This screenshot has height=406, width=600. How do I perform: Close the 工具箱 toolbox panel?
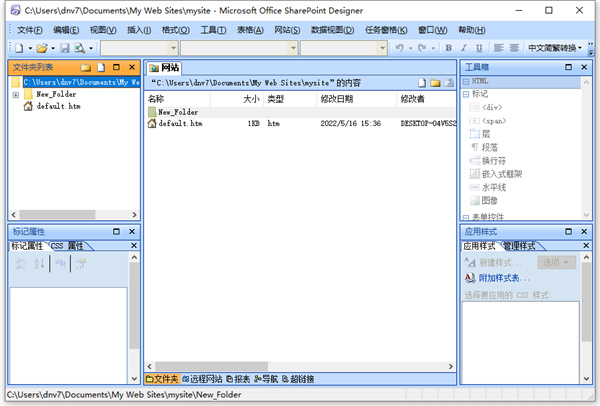(x=584, y=67)
